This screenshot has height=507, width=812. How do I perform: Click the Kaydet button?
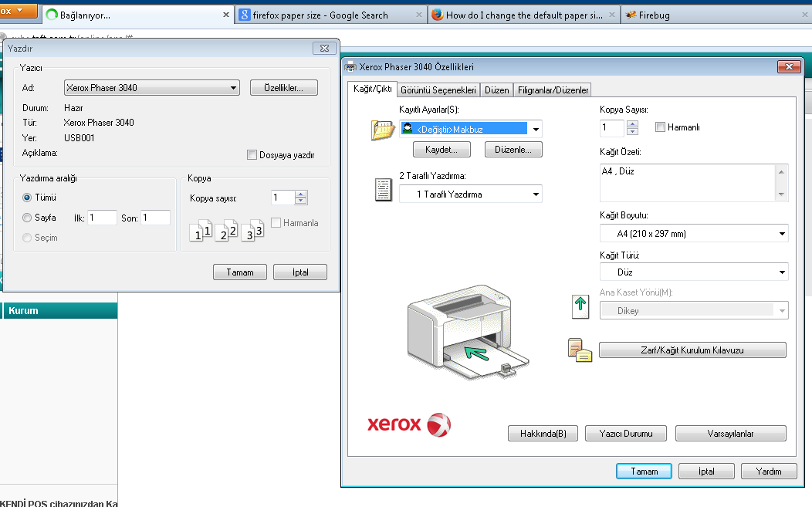[x=442, y=150]
